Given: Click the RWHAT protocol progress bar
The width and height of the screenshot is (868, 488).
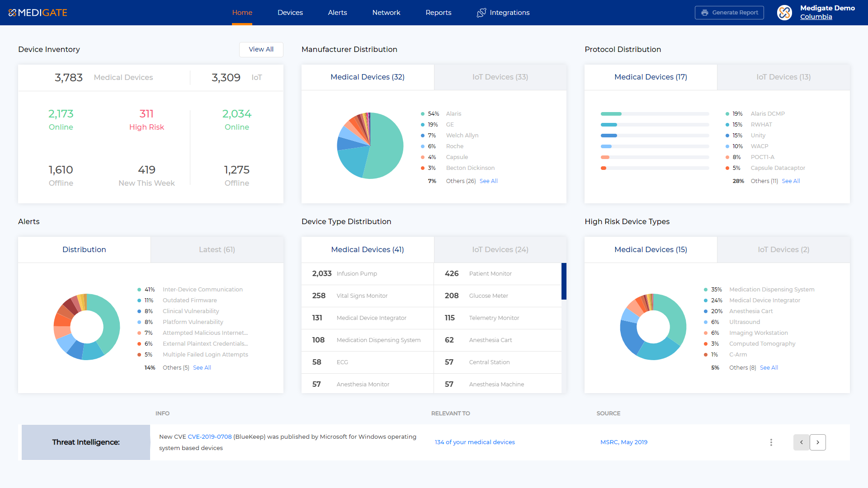Looking at the screenshot, I should pos(655,125).
